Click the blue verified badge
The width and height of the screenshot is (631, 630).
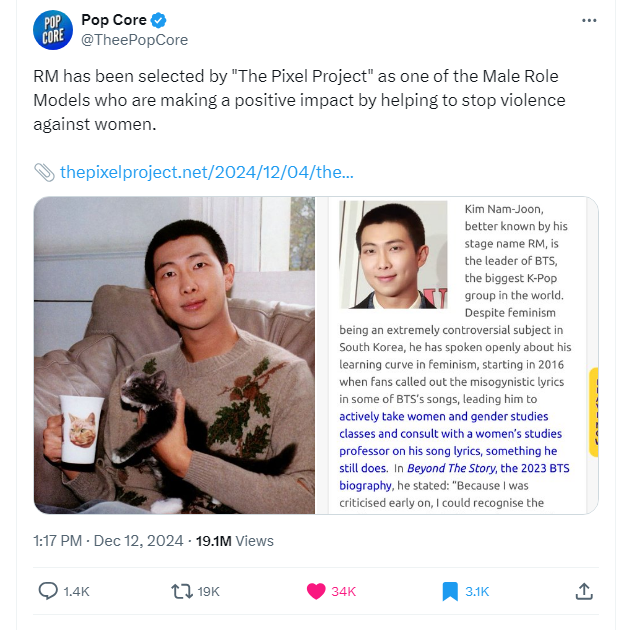click(158, 20)
